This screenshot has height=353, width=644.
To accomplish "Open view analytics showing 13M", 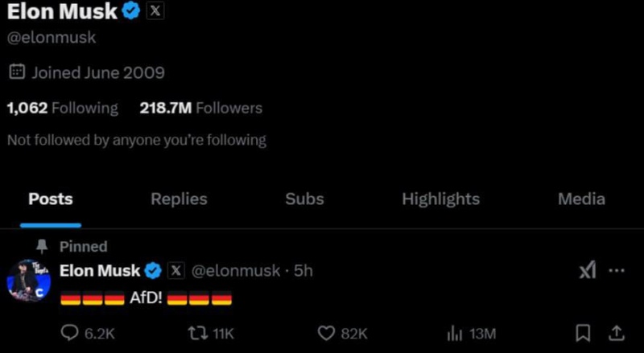I will 453,333.
